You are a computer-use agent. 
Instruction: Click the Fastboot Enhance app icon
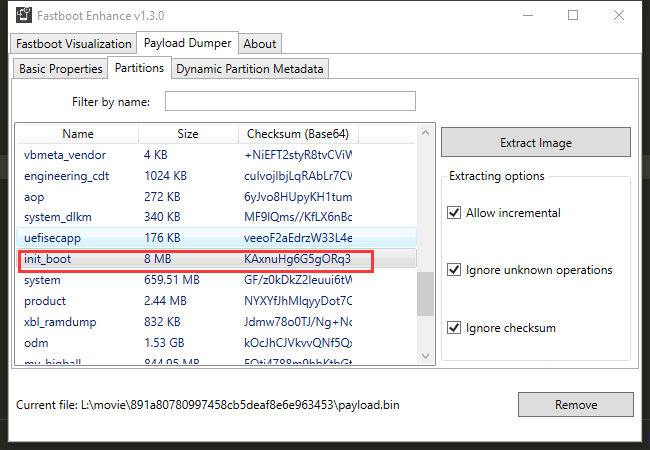[x=24, y=15]
